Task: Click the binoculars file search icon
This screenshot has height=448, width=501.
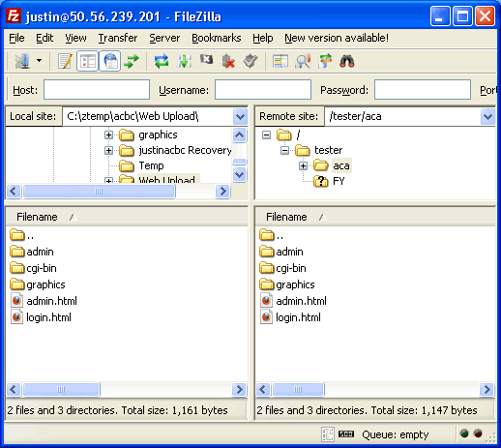Action: coord(347,61)
